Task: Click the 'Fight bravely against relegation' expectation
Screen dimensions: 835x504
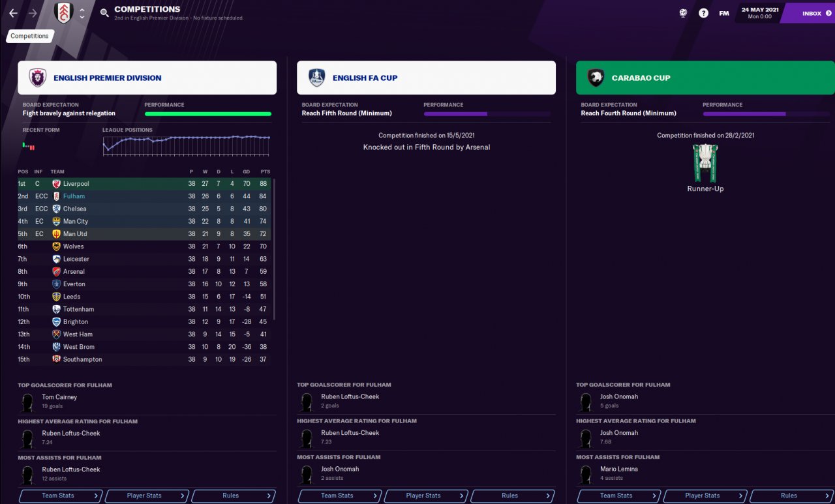Action: pos(69,113)
